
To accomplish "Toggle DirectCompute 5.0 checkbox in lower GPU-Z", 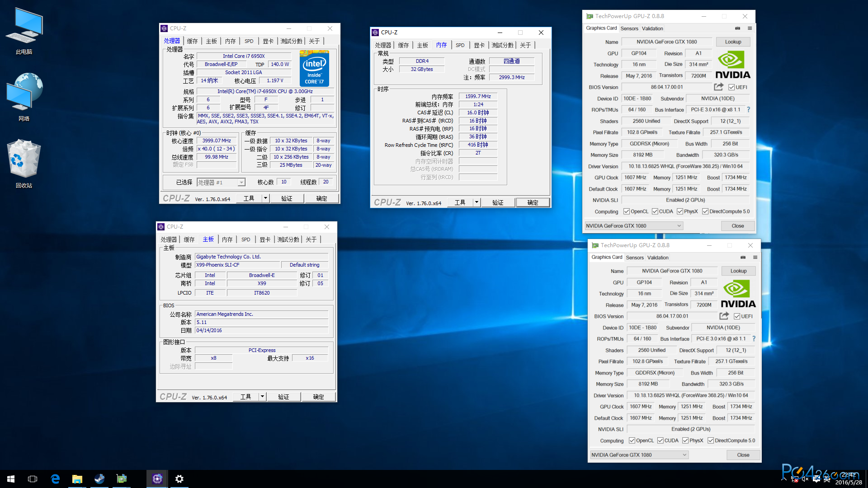I will tap(711, 441).
